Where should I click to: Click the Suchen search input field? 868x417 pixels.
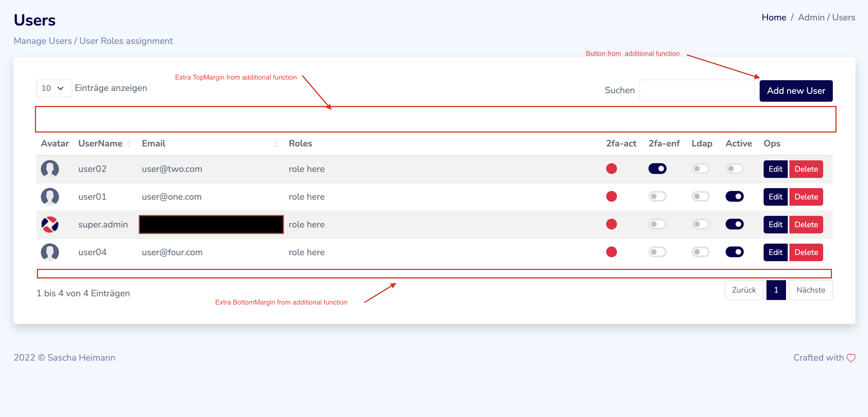click(x=696, y=91)
